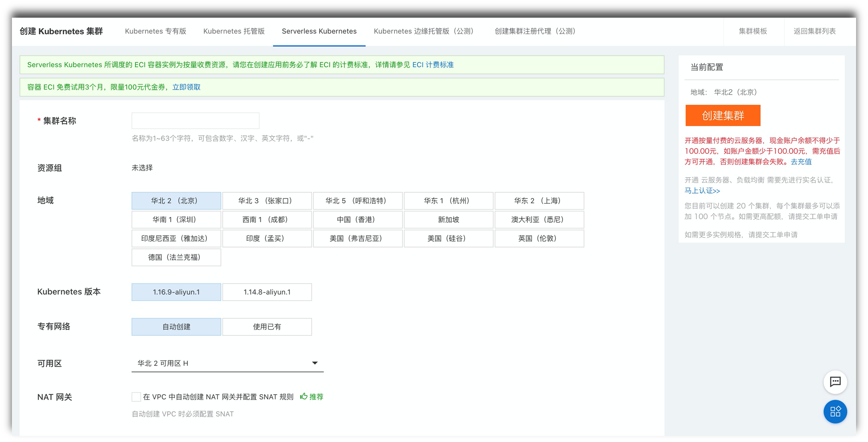The height and width of the screenshot is (442, 868).
Task: Select region 西南 1（成都）
Action: point(267,220)
